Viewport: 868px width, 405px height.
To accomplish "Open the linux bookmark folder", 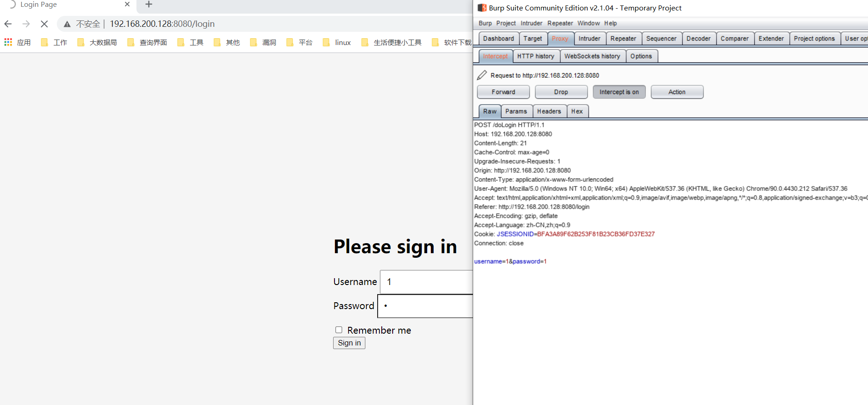I will click(337, 42).
